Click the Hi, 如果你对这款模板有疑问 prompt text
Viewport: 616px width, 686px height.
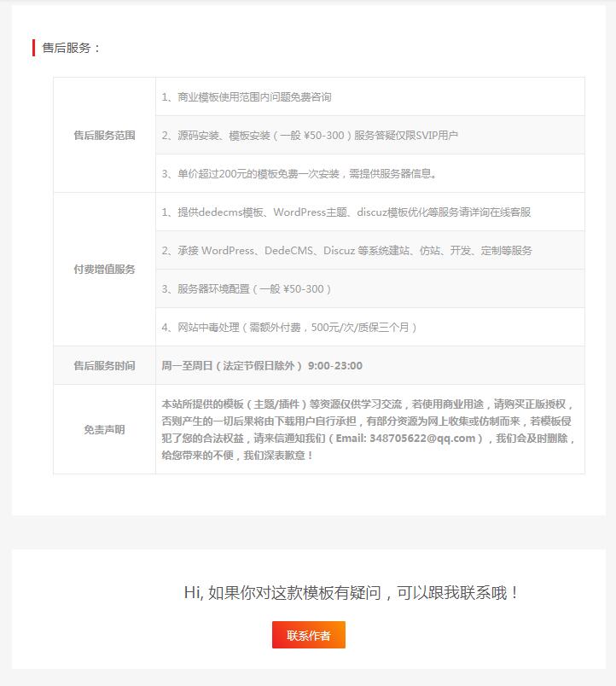click(x=352, y=592)
